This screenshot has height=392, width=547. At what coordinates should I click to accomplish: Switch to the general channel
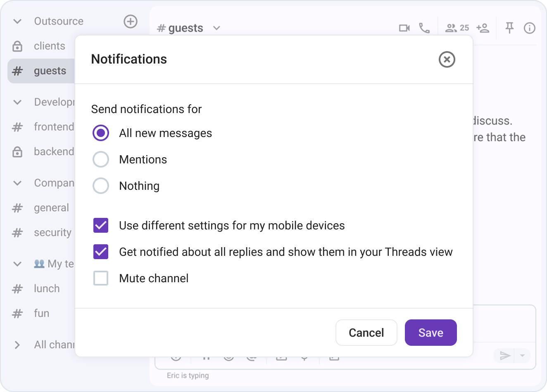[51, 208]
